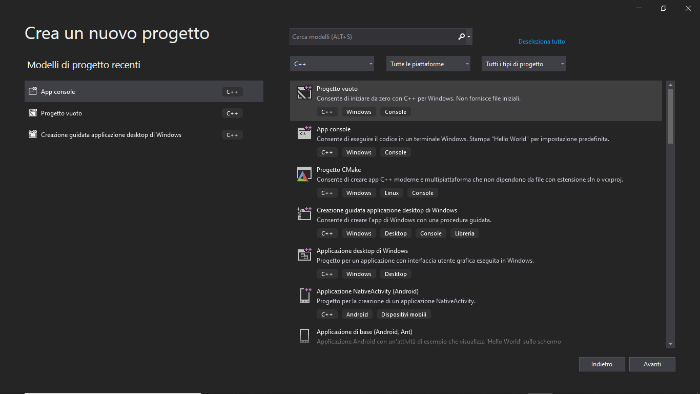The width and height of the screenshot is (700, 394).
Task: Click the Desktop tag under Creazione guidata
Action: click(x=396, y=233)
